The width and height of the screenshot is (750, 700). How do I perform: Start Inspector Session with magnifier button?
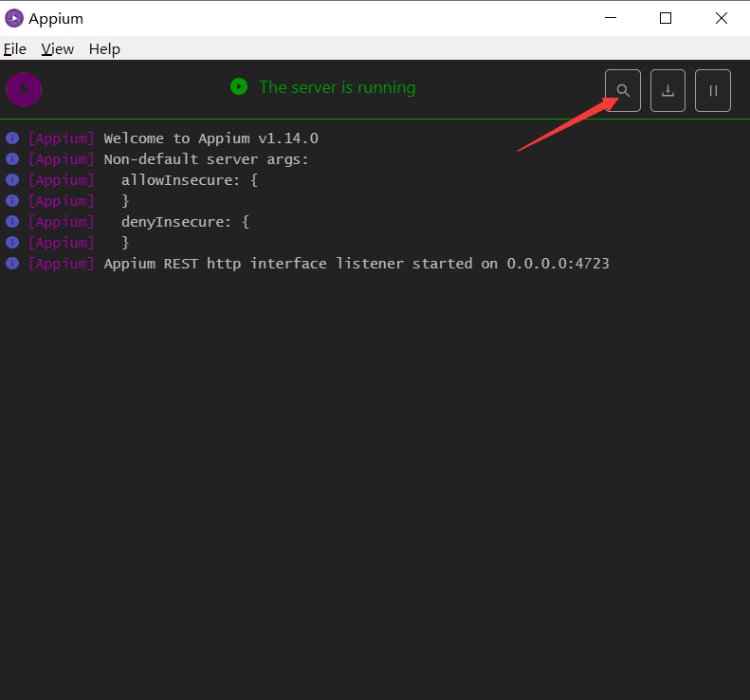pyautogui.click(x=622, y=90)
